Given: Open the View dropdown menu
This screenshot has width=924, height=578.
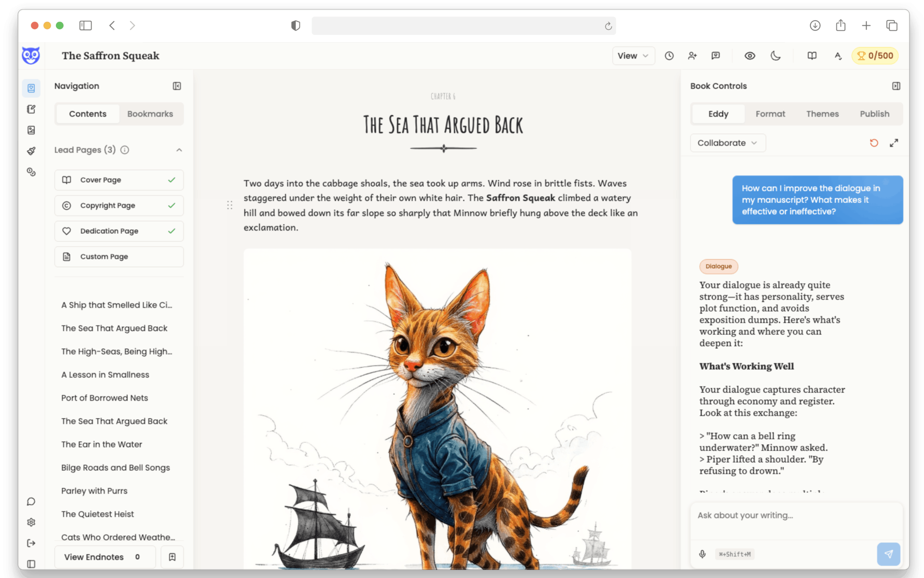Looking at the screenshot, I should click(x=633, y=56).
